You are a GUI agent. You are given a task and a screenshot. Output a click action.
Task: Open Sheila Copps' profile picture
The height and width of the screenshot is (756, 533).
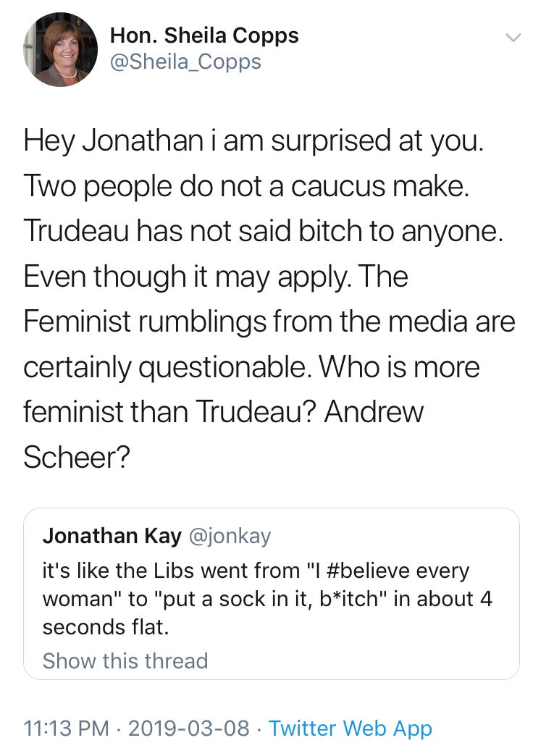click(60, 50)
